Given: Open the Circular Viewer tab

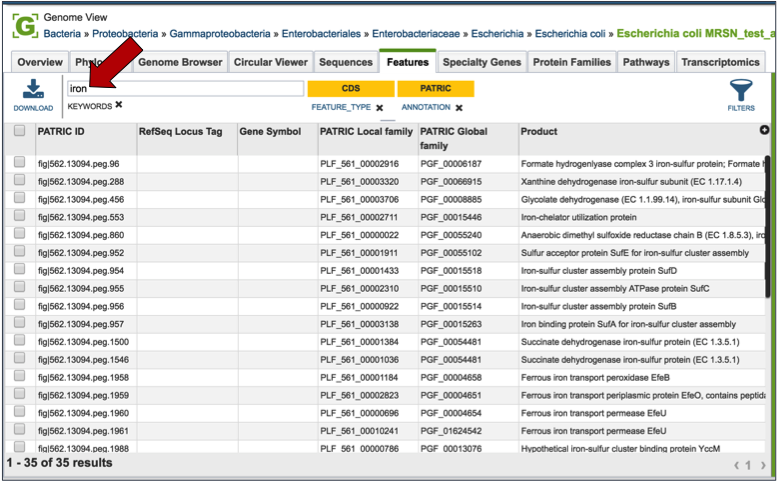Looking at the screenshot, I should (x=271, y=62).
